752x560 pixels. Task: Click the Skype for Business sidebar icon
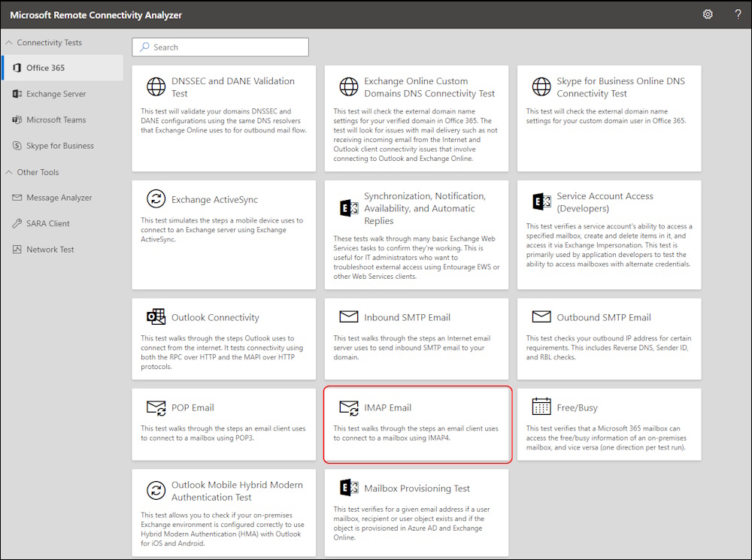(x=17, y=145)
